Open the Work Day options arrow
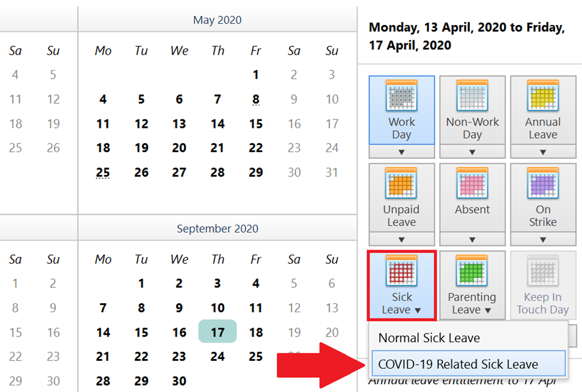Screen dimensions: 582x392 point(401,152)
